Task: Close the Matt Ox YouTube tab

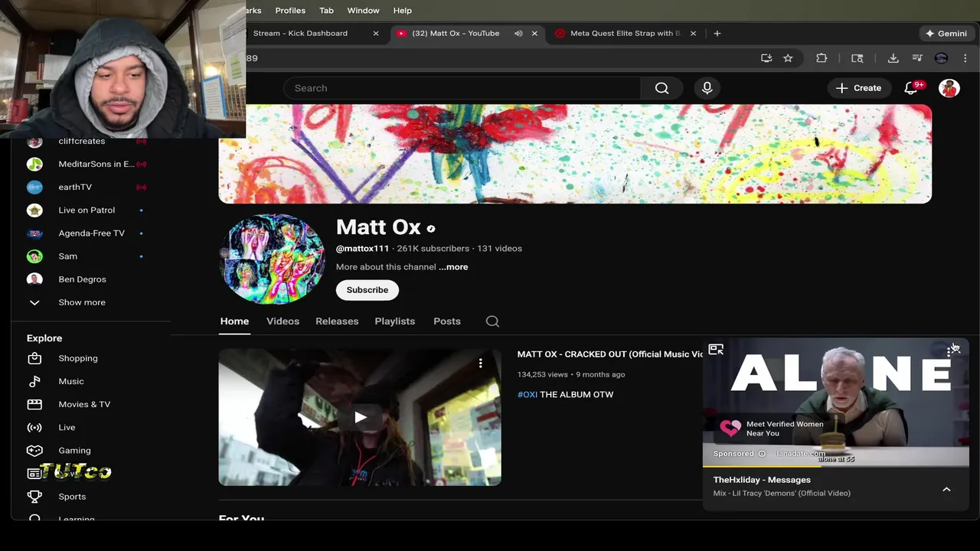Action: 534,34
